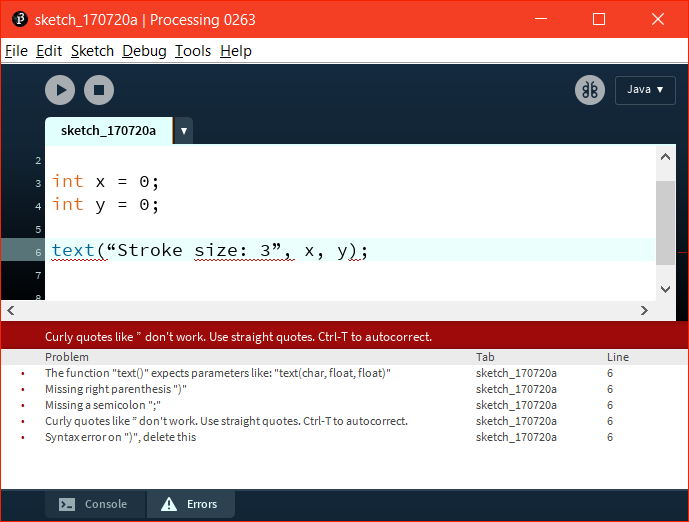Close the Processing window
Screen dimensions: 689x522
pos(658,19)
